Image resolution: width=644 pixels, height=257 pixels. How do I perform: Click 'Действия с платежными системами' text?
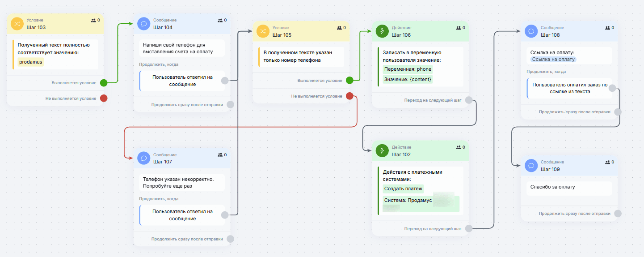[413, 175]
